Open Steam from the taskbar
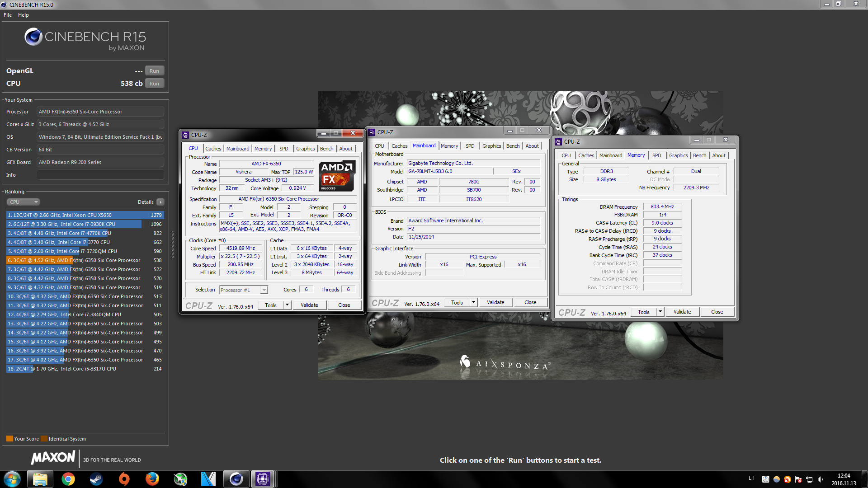868x488 pixels. (x=96, y=479)
